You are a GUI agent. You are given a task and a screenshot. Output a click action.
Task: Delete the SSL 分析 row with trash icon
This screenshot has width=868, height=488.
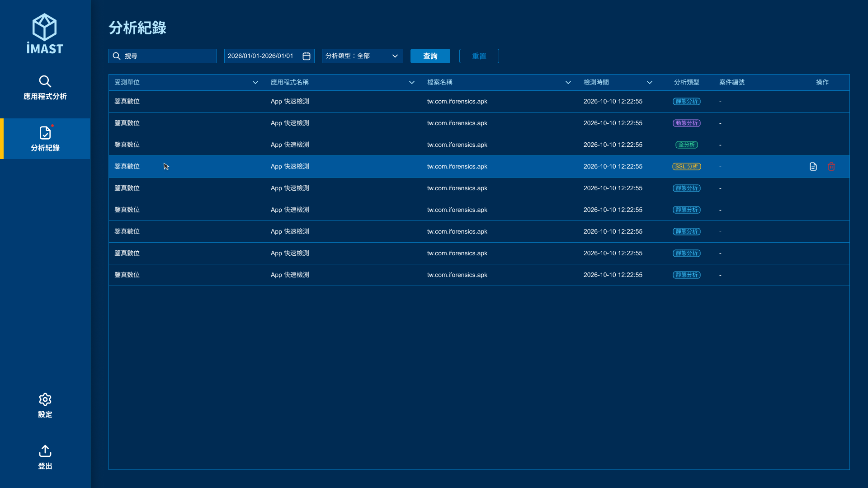click(831, 167)
